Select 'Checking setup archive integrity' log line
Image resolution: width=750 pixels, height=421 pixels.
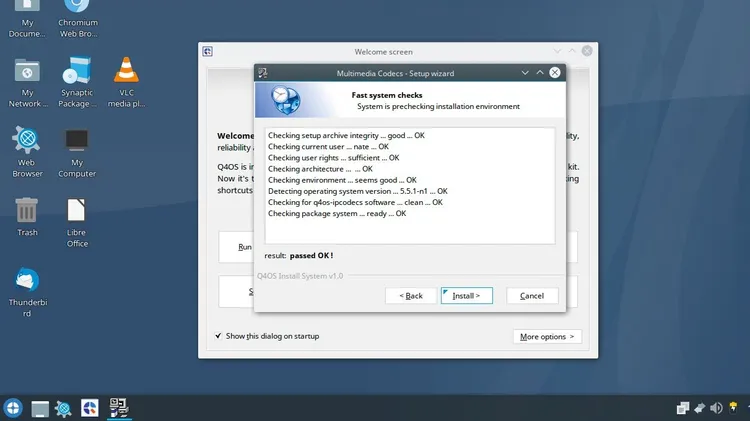click(346, 135)
